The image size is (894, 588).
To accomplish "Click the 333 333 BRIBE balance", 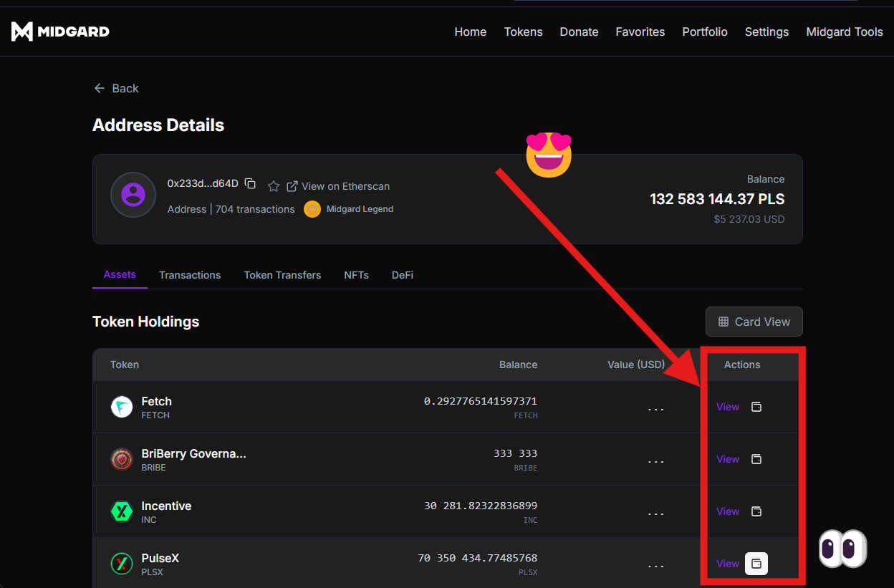I will (515, 453).
